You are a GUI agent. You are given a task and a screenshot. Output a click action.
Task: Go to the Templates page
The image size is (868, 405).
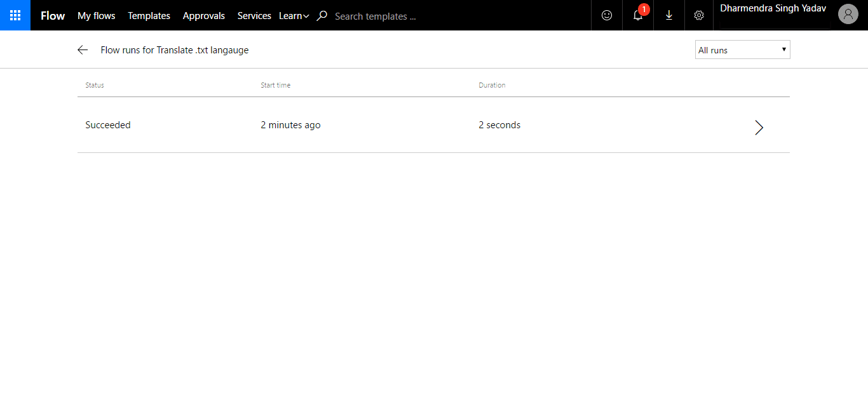pyautogui.click(x=149, y=16)
